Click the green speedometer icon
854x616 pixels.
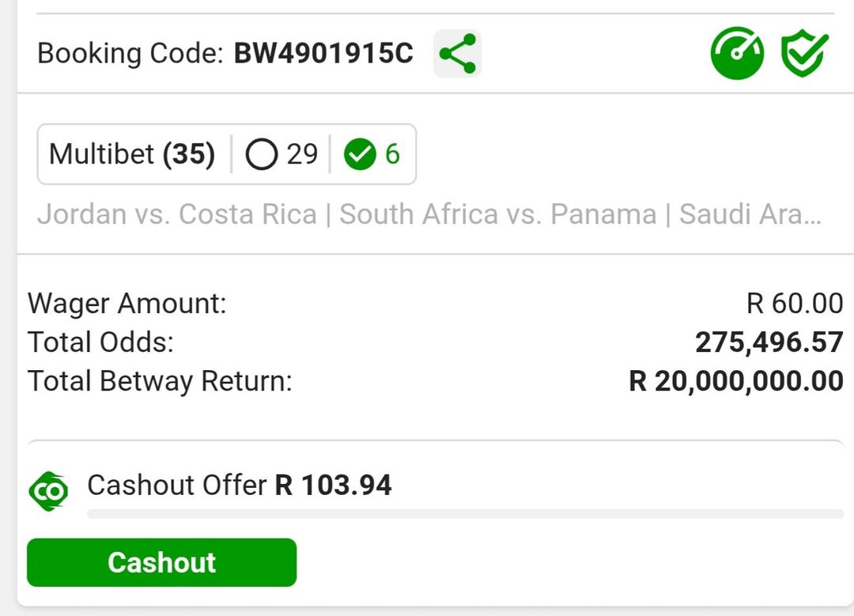[737, 54]
